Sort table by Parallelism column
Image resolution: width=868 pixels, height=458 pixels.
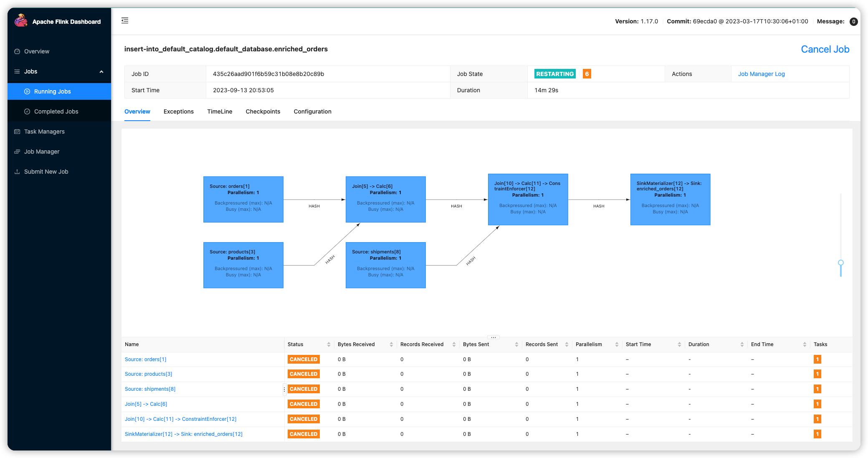(x=617, y=344)
